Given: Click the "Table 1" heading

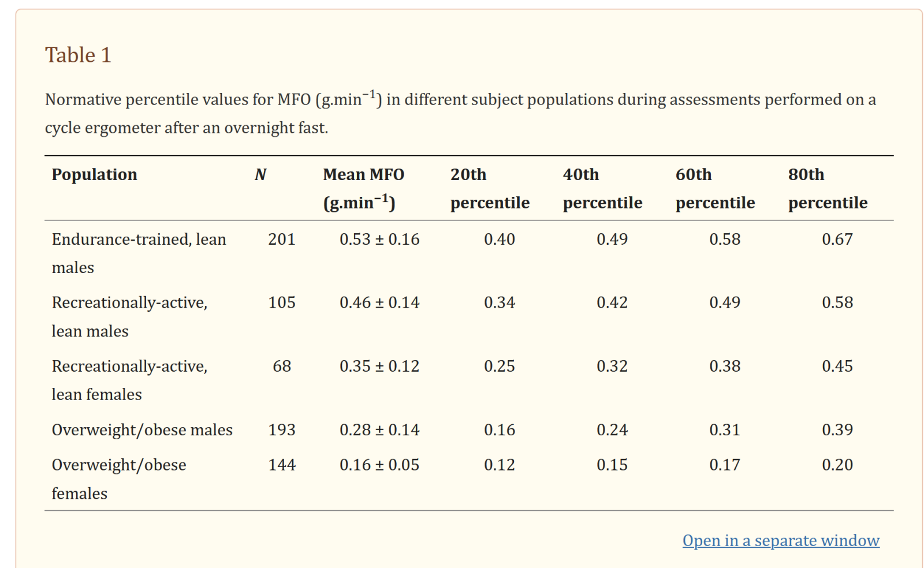Looking at the screenshot, I should tap(78, 55).
